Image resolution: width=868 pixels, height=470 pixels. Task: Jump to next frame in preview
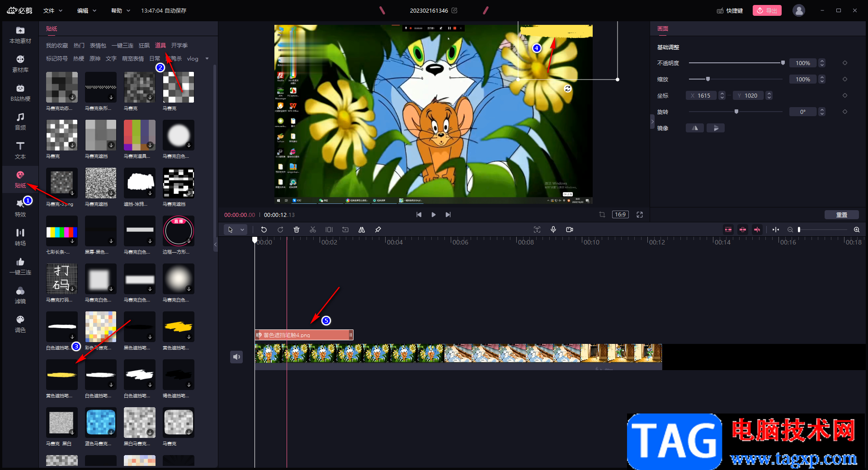tap(448, 215)
